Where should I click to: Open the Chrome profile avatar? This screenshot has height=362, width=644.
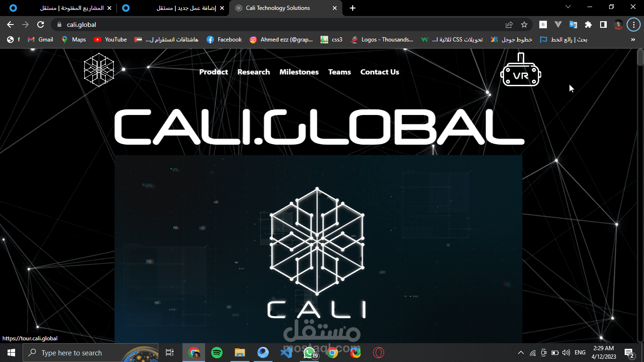618,25
